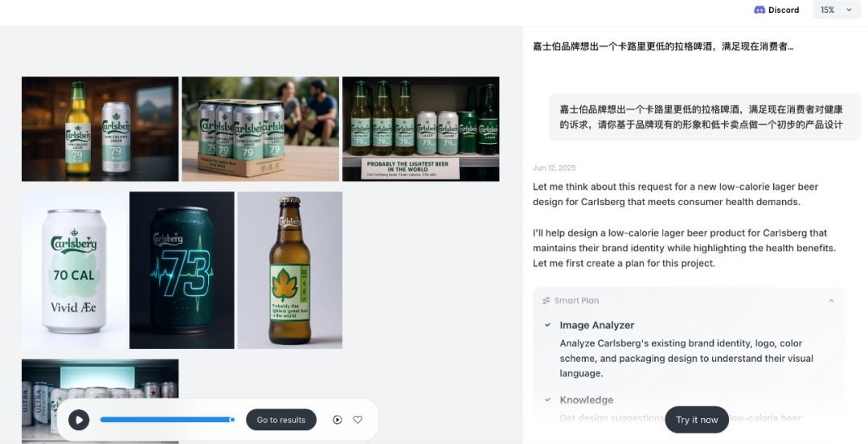Like with the heart icon

358,420
